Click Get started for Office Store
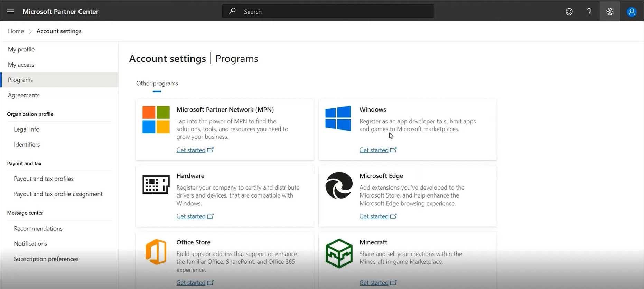644x289 pixels. coord(191,282)
